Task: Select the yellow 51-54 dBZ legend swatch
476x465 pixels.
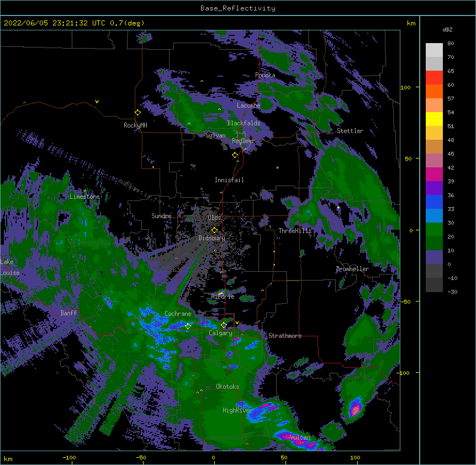Action: [x=434, y=119]
